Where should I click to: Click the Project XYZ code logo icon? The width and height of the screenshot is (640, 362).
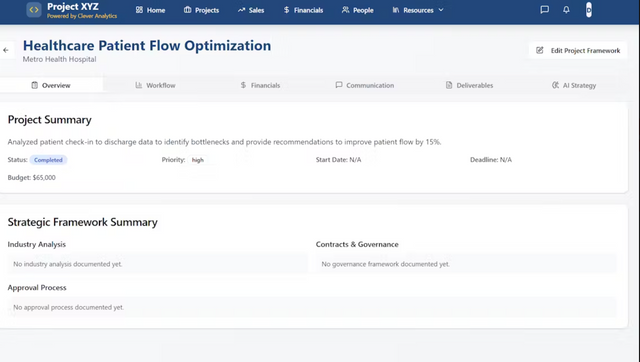click(34, 10)
